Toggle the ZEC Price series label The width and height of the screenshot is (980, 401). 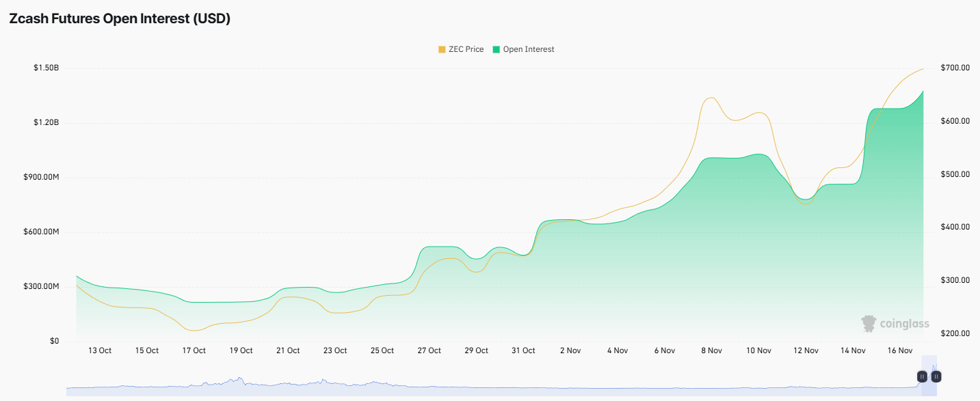click(466, 49)
